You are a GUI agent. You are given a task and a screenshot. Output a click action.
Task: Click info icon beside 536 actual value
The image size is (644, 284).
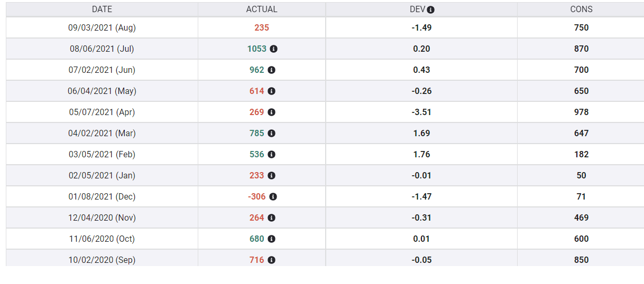(x=271, y=154)
